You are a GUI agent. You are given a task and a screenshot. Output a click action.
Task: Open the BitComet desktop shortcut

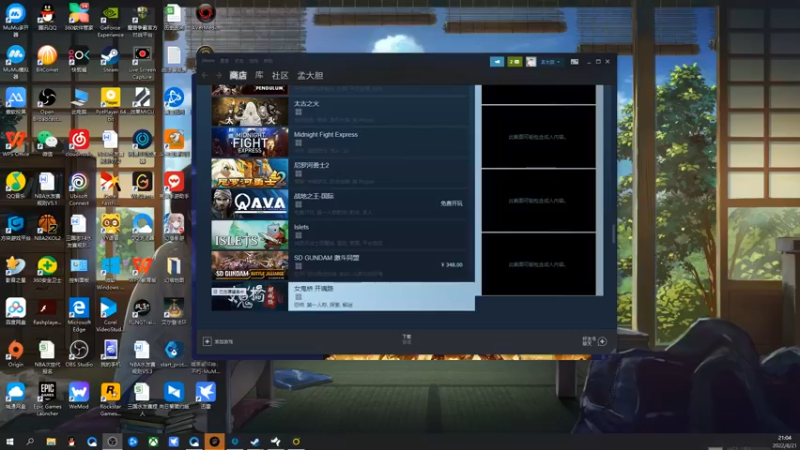click(x=47, y=59)
